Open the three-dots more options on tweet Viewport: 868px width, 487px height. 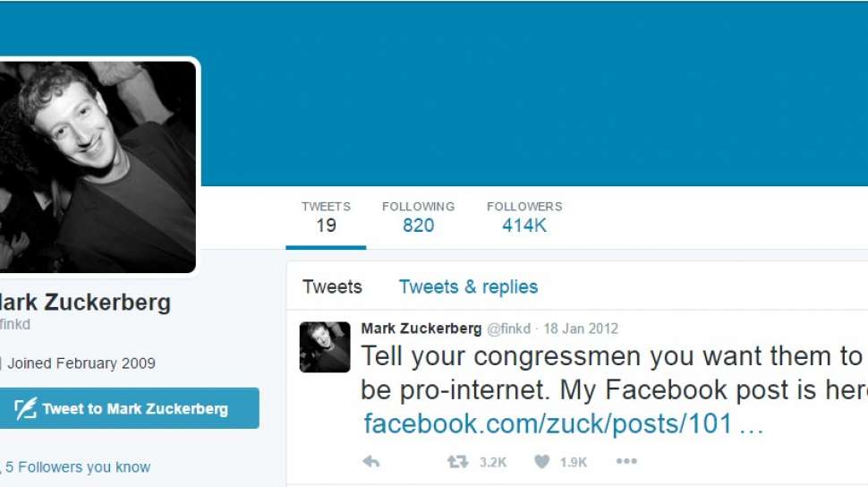626,461
